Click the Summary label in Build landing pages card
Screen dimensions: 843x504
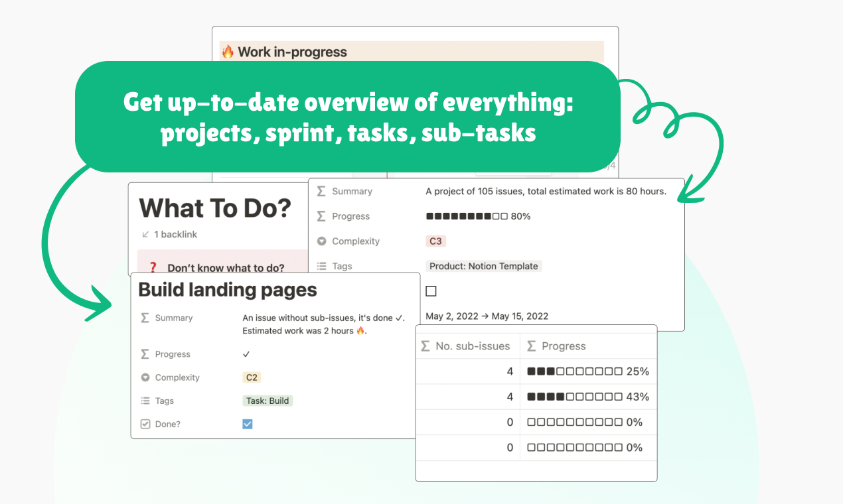click(174, 318)
